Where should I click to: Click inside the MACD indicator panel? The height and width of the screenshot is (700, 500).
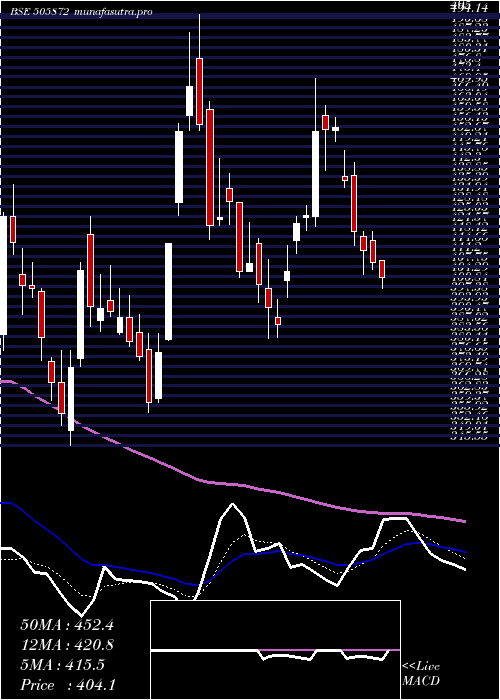tap(275, 650)
